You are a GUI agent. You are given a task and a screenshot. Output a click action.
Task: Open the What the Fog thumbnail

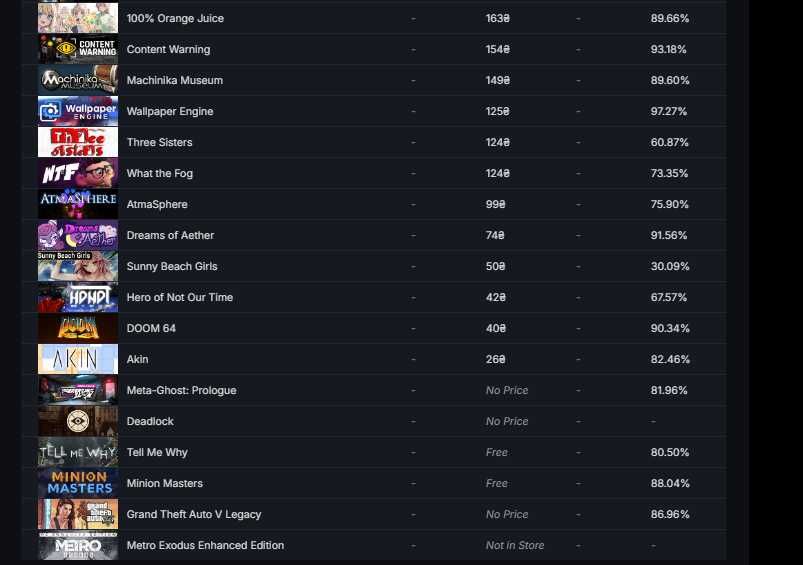pos(78,173)
